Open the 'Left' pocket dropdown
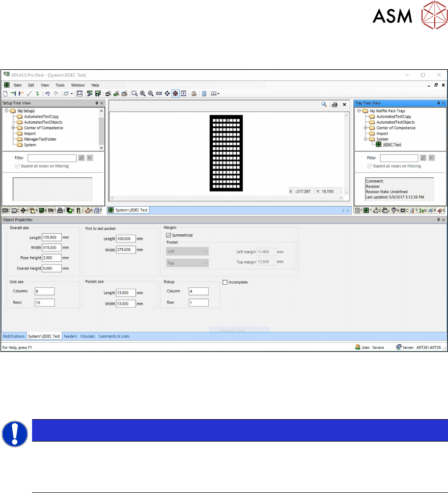 pos(187,251)
